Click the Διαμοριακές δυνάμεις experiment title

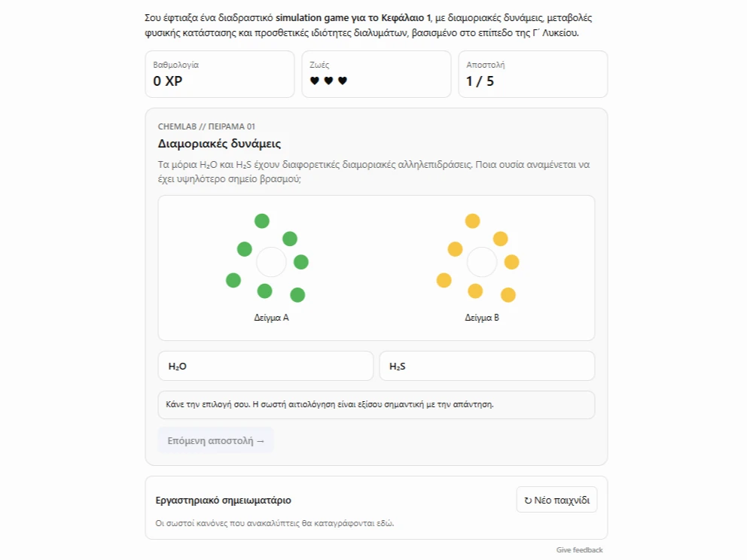pos(219,143)
